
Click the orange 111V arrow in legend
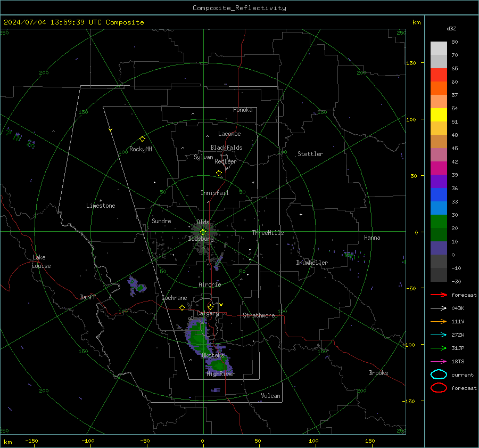click(x=439, y=321)
